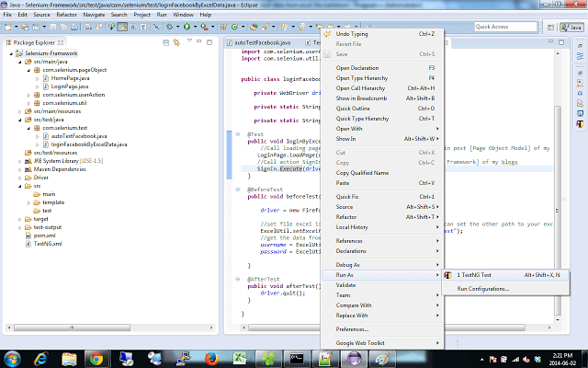
Task: Click the Save disk toolbar icon
Action: coord(53,27)
